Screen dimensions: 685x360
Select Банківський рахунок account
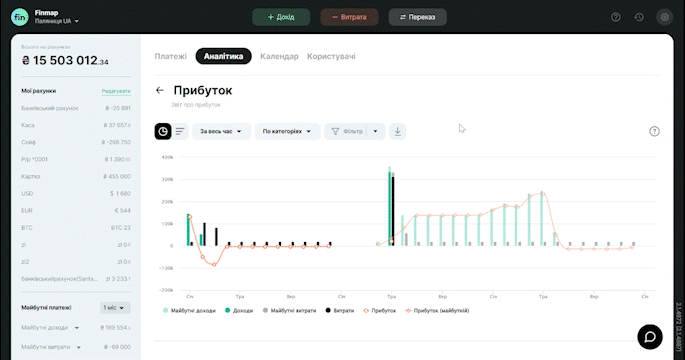pyautogui.click(x=76, y=108)
